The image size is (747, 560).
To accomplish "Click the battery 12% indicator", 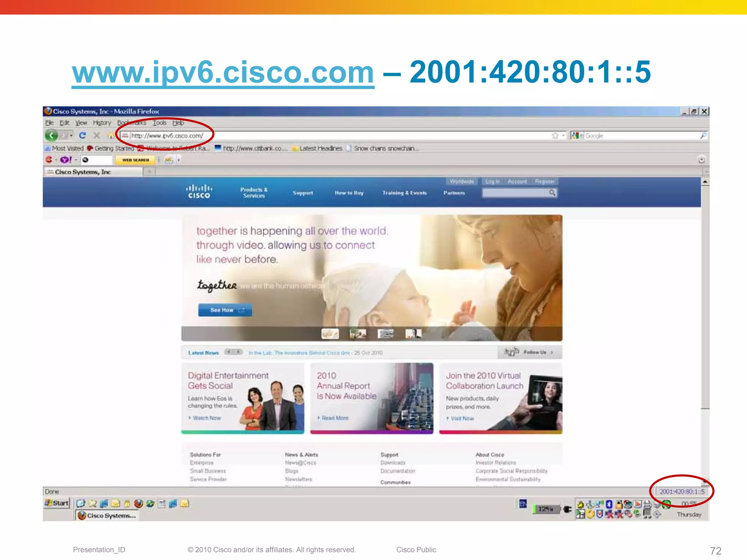I will pyautogui.click(x=546, y=509).
